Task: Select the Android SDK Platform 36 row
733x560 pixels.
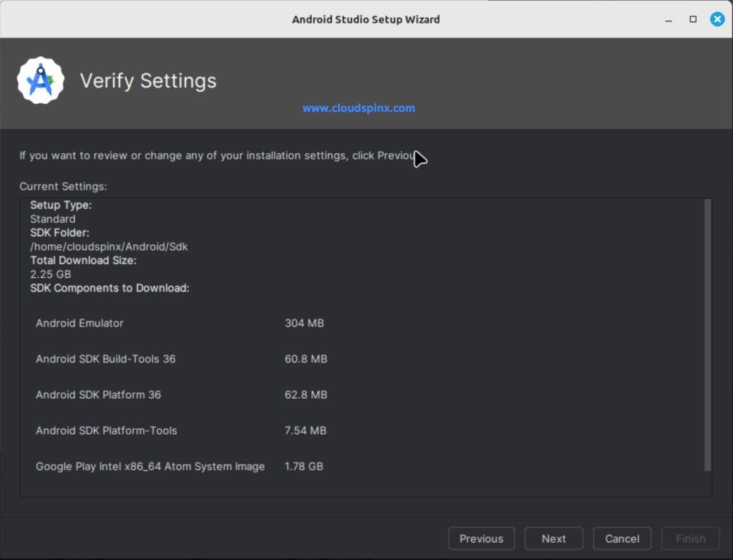Action: [x=98, y=395]
